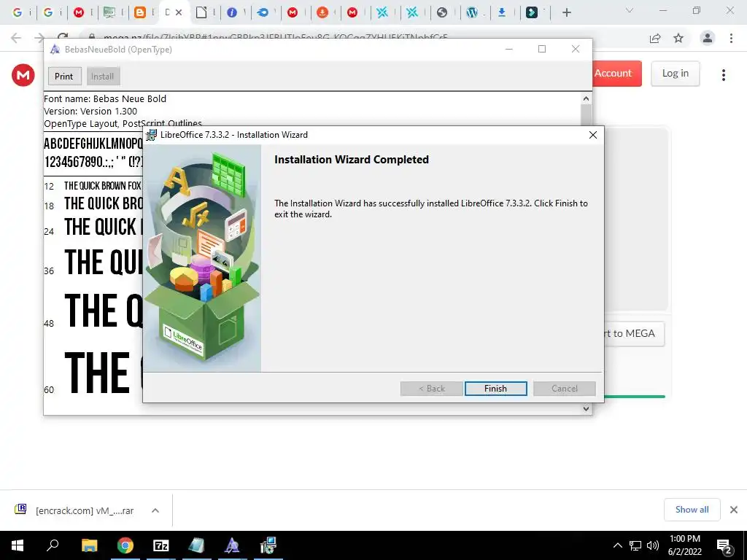
Task: Minimize the BebasNeueBold font viewer window
Action: (x=508, y=49)
